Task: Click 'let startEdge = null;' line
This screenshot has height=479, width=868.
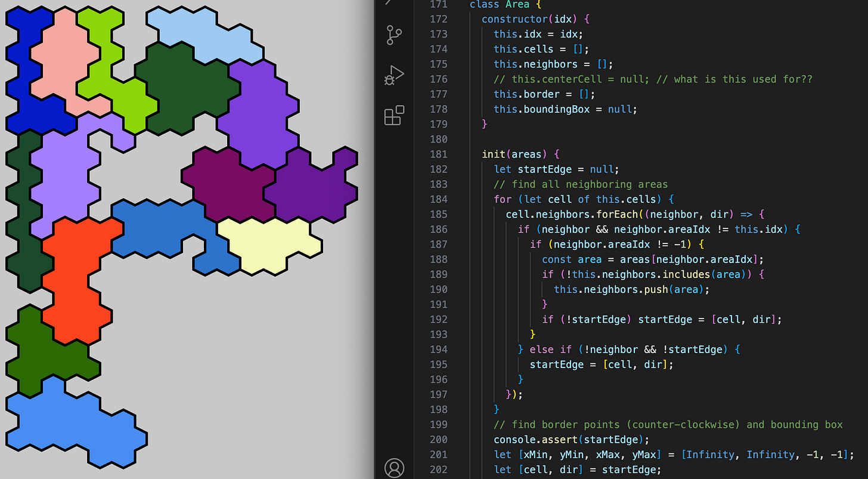Action: 556,169
